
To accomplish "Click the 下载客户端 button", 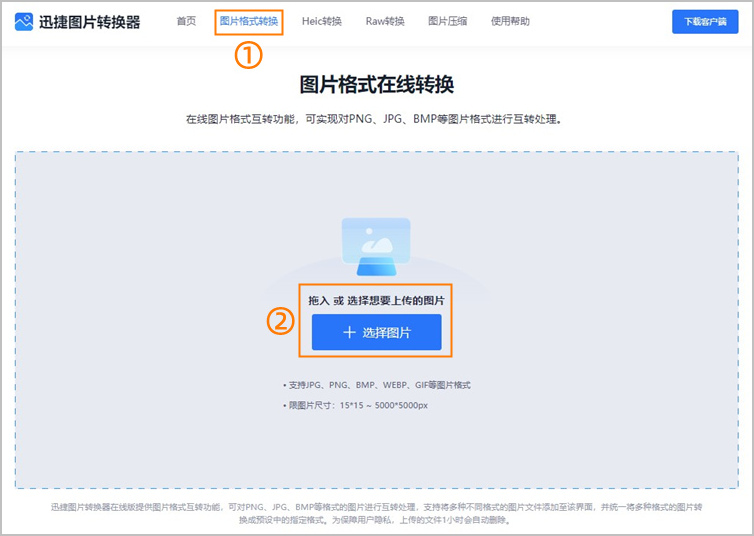I will click(705, 22).
